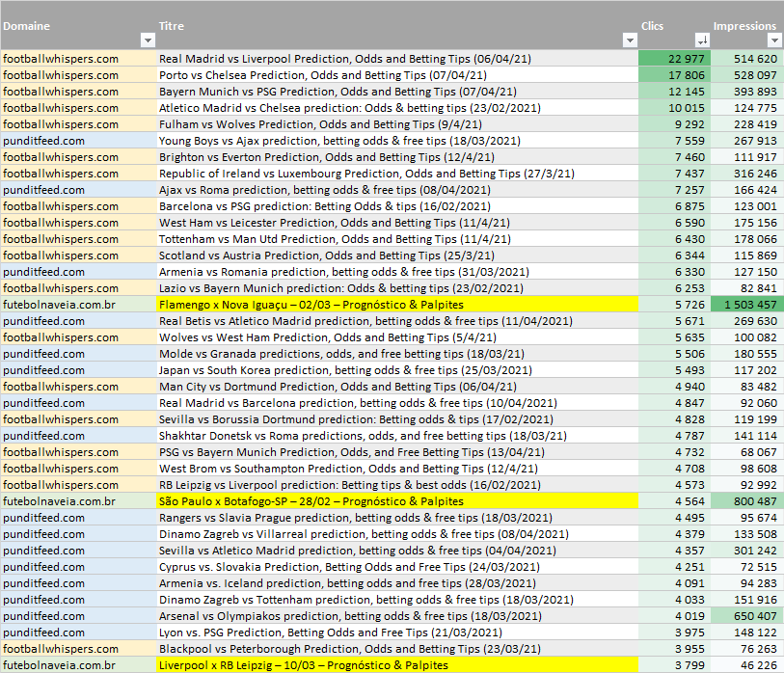
Task: Select the Porto vs Chelsea Prediction cell
Action: tap(323, 75)
